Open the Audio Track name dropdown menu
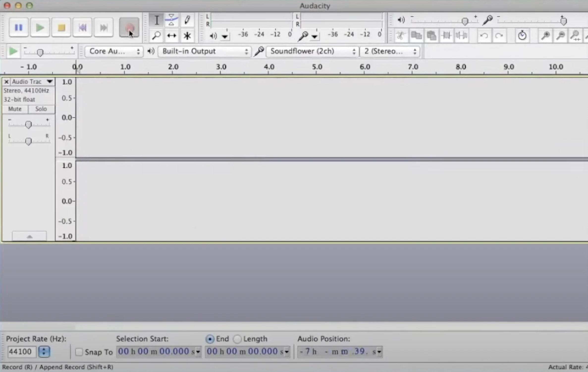The height and width of the screenshot is (372, 588). click(x=32, y=81)
